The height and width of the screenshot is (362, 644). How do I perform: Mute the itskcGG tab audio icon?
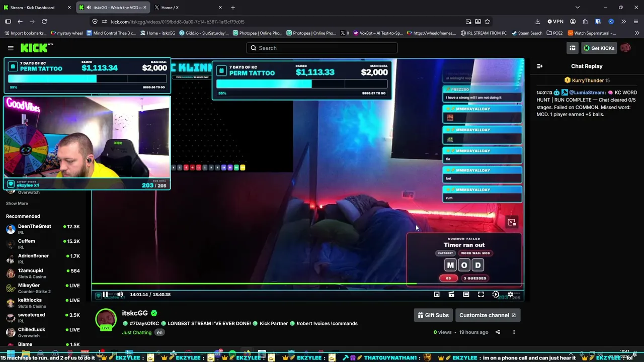[x=89, y=8]
